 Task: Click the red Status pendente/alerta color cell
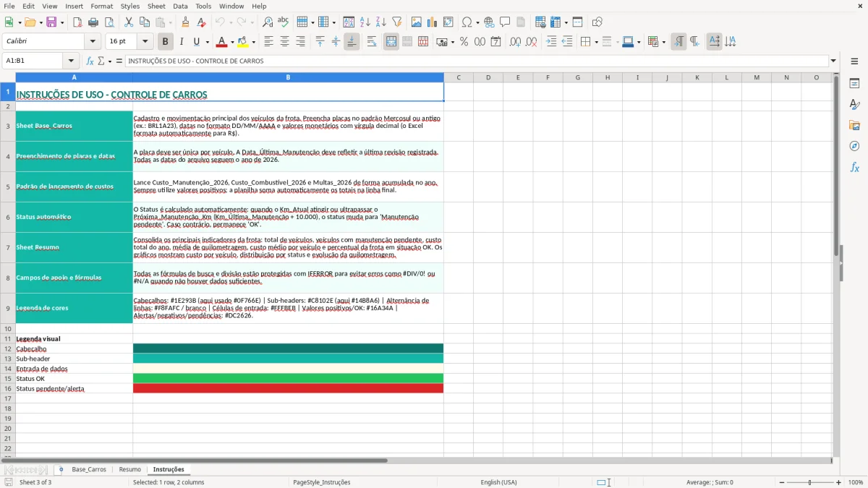point(288,388)
